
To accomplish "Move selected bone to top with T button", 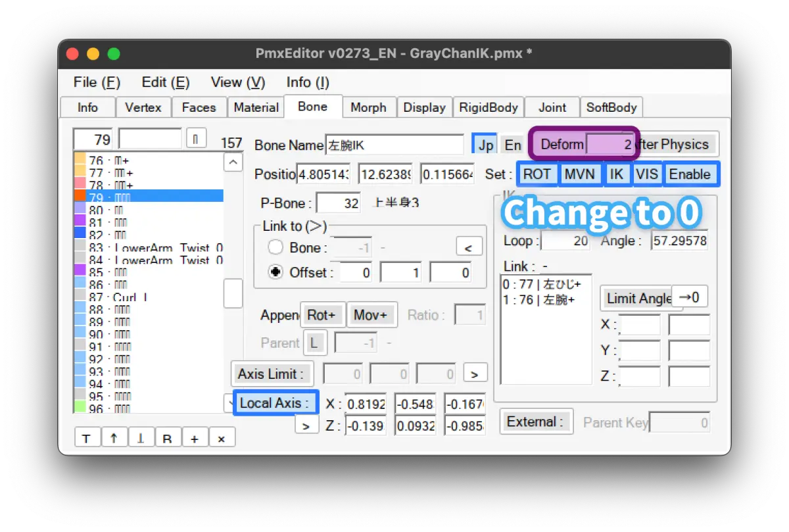I will (87, 437).
